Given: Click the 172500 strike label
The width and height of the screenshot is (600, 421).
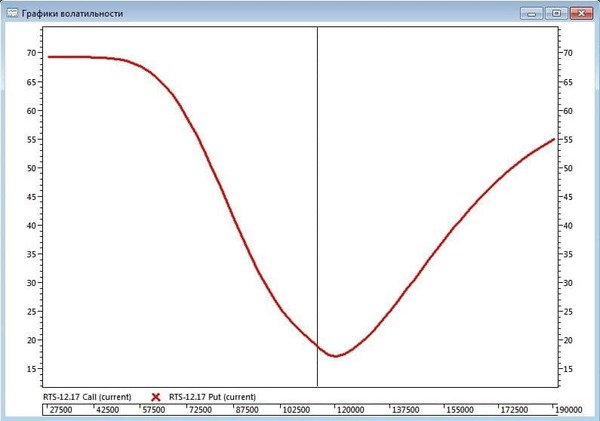Looking at the screenshot, I should pyautogui.click(x=514, y=410).
